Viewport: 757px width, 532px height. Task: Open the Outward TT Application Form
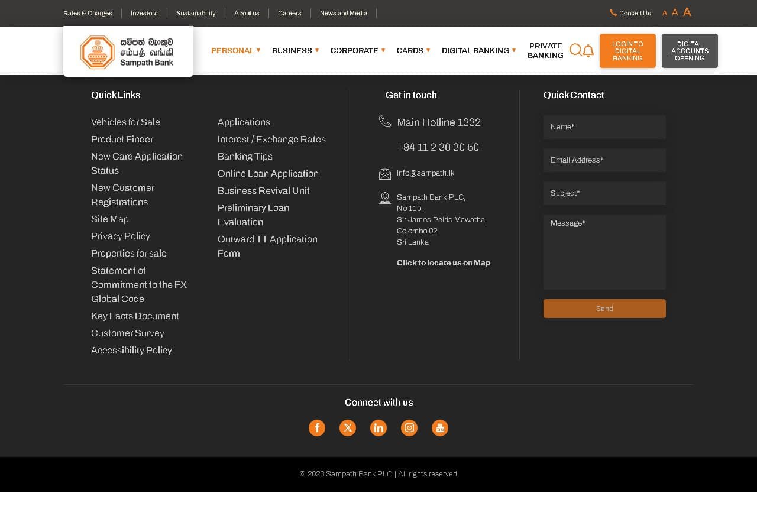(x=267, y=246)
